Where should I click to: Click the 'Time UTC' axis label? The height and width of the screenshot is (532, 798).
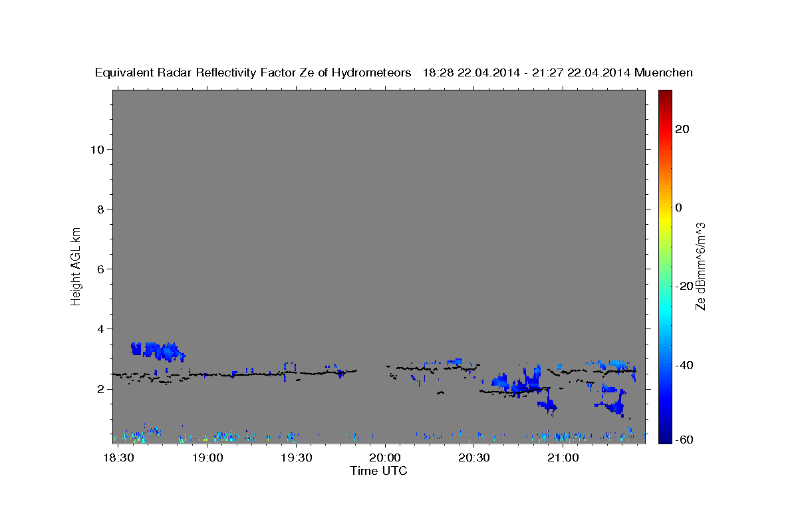click(x=378, y=471)
